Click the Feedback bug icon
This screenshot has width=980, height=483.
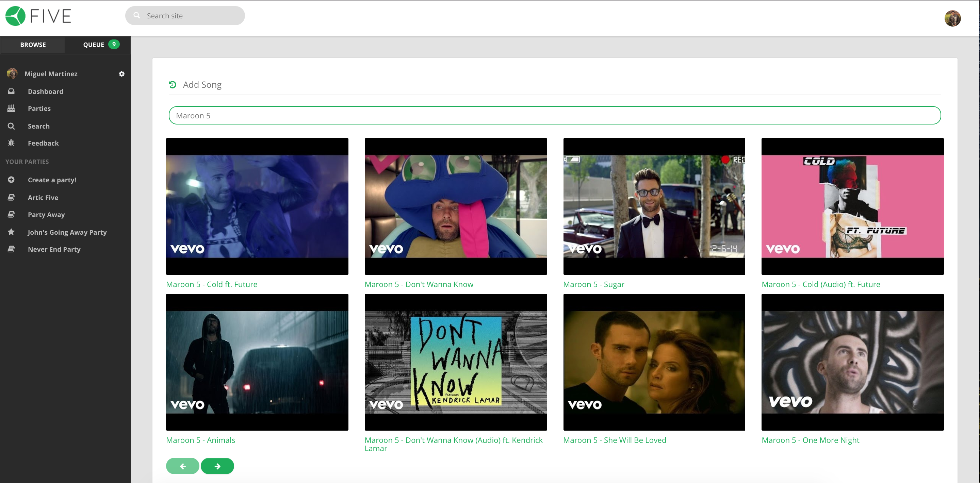point(12,143)
